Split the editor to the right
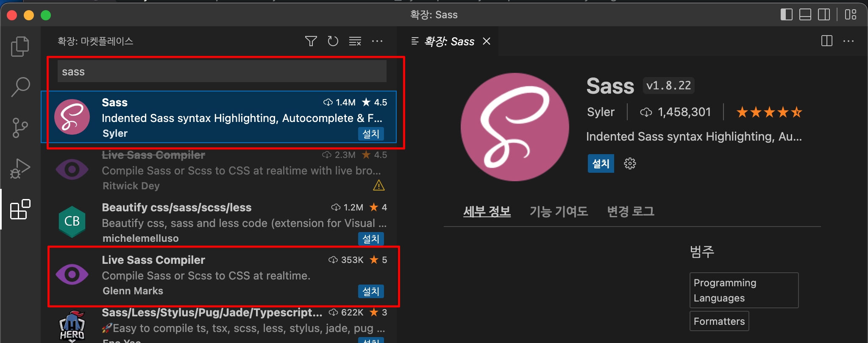This screenshot has width=868, height=343. (x=827, y=41)
